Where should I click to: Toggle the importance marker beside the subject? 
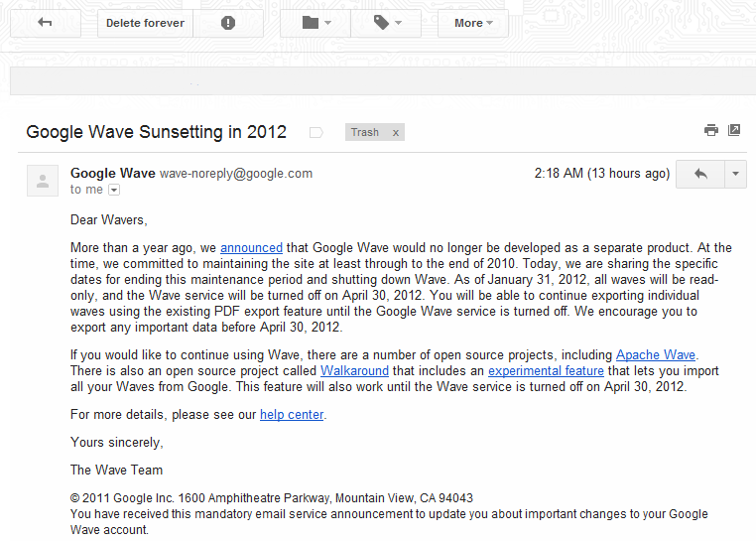[315, 132]
